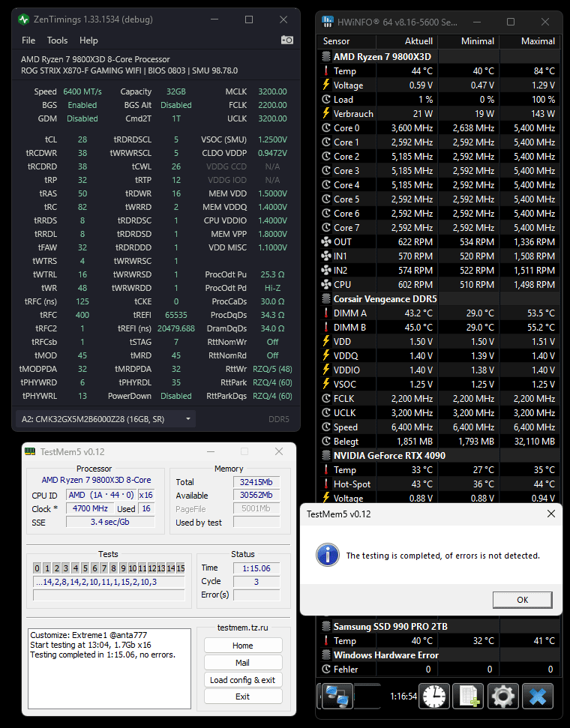Click the tREFI value 65535
Viewport: 570px width, 728px height.
point(176,315)
